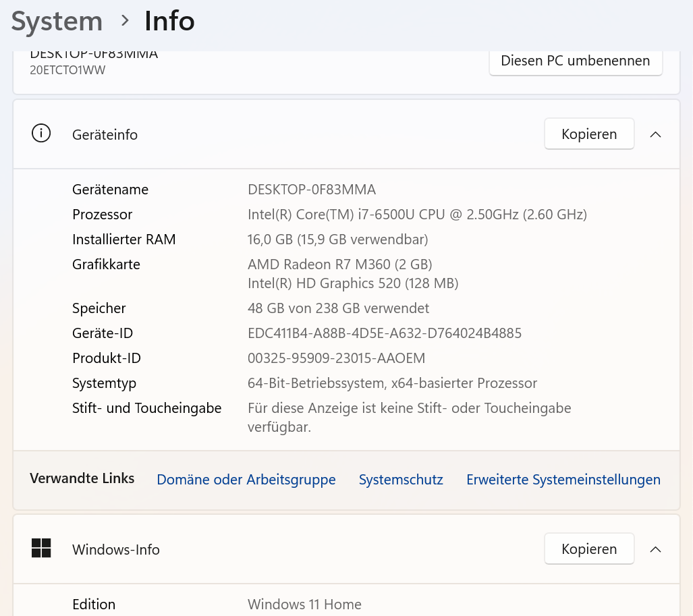
Task: Go back to System in breadcrumb
Action: [57, 21]
